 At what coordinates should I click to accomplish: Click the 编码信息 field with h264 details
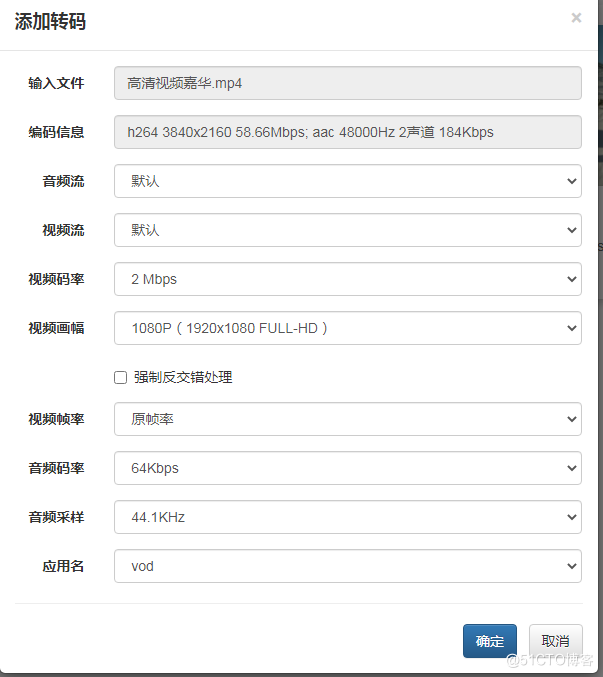coord(348,132)
